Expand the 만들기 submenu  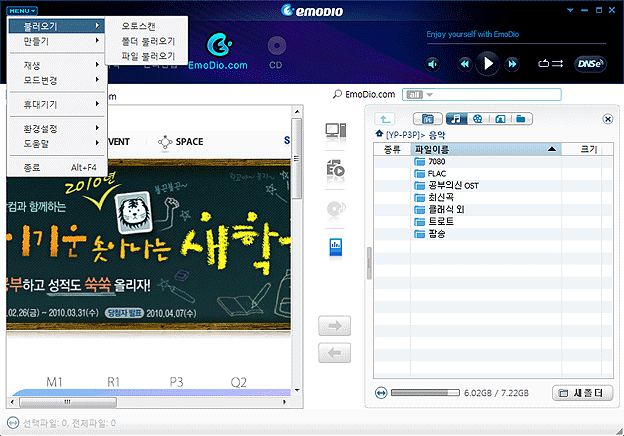click(56, 41)
